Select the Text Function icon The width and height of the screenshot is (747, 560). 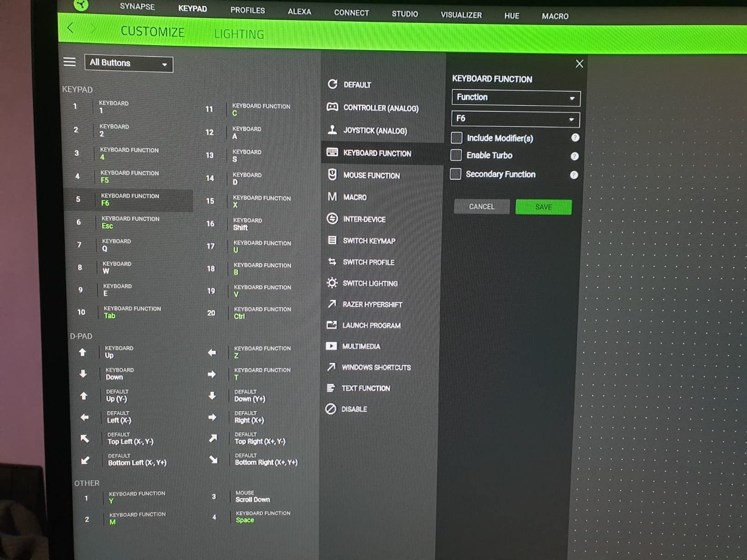tap(331, 388)
